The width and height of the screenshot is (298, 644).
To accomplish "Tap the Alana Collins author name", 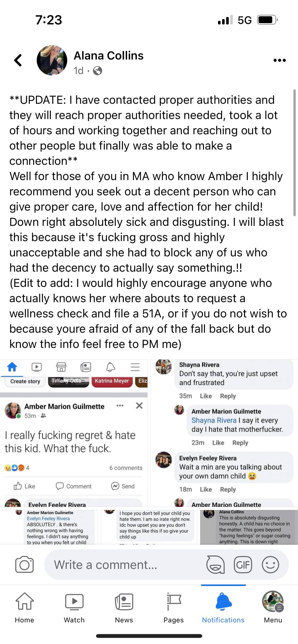I will (x=109, y=55).
